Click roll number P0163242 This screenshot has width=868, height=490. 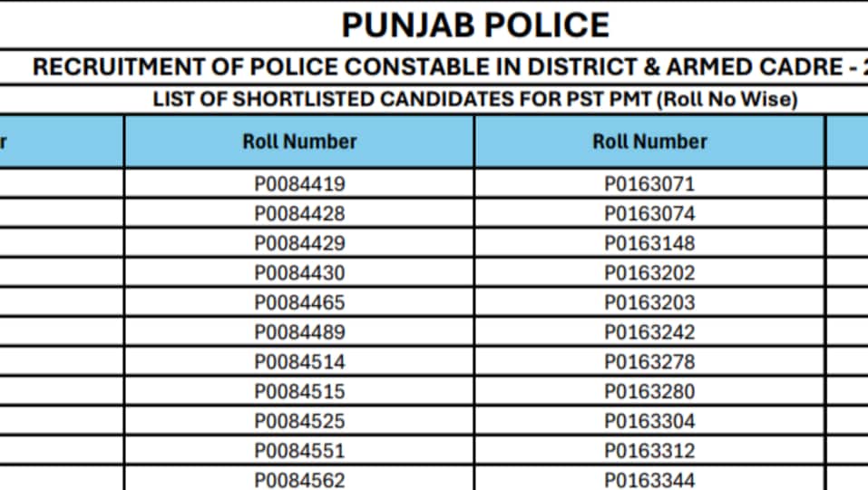pos(649,332)
